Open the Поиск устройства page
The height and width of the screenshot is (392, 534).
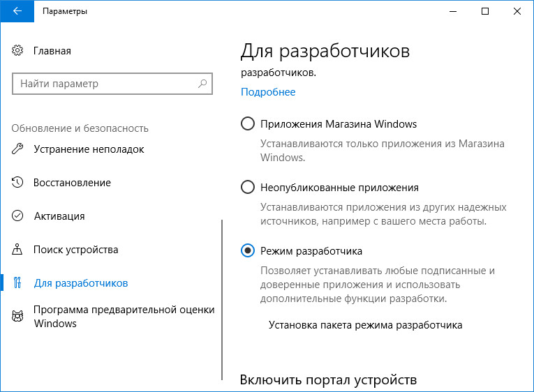pyautogui.click(x=75, y=250)
